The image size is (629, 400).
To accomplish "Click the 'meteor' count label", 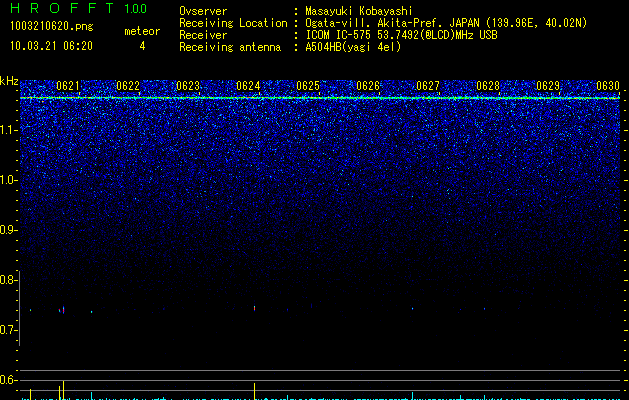I will (142, 31).
